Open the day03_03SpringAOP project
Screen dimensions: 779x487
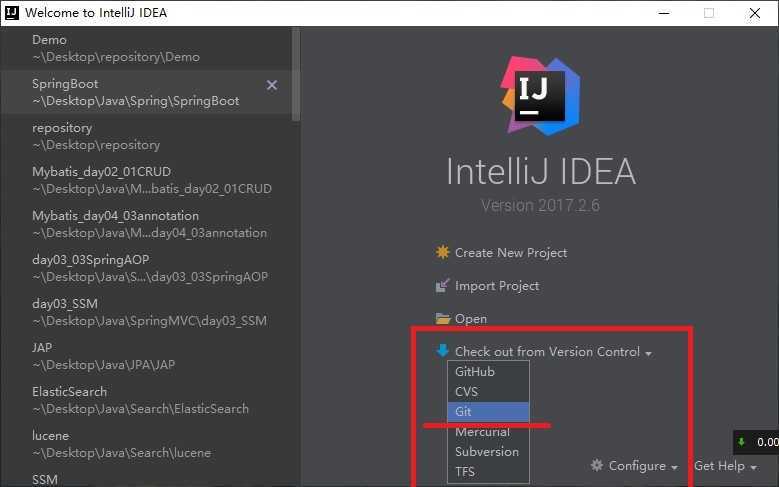147,268
